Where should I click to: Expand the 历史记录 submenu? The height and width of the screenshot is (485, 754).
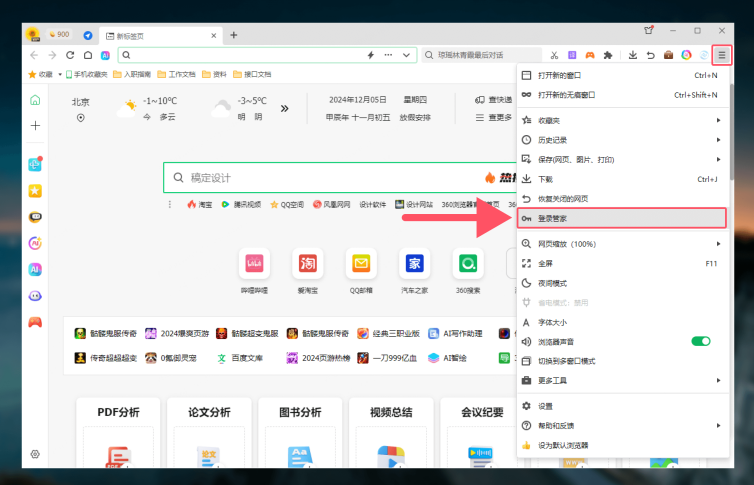620,140
